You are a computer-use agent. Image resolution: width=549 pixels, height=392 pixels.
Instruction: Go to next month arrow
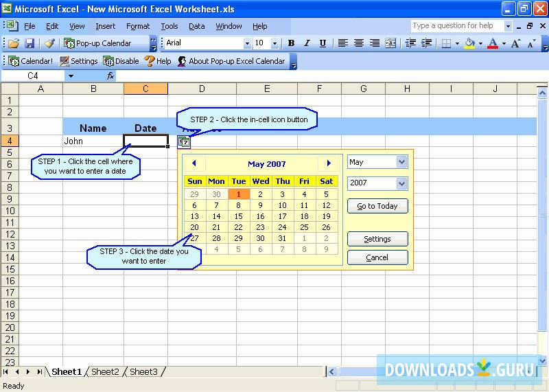pyautogui.click(x=329, y=163)
